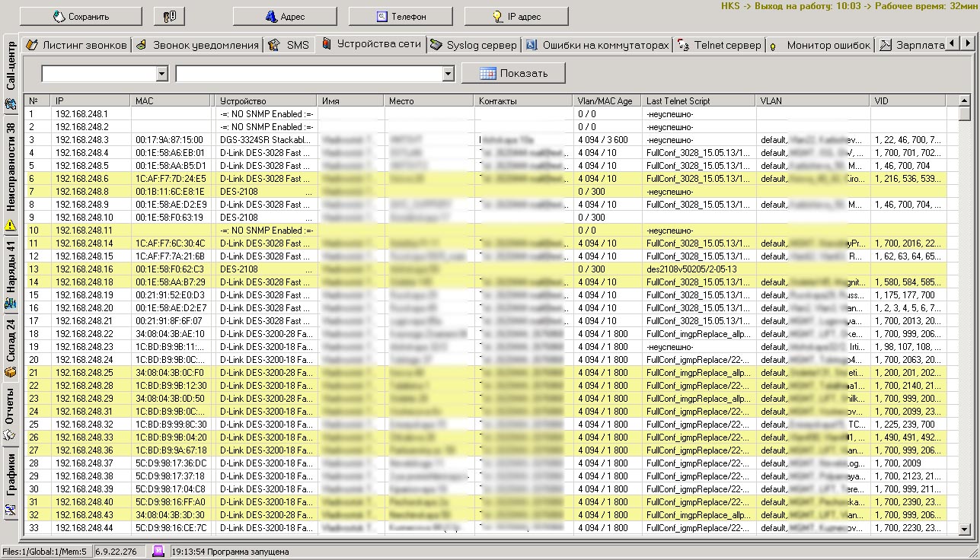
Task: Click the Контакты column header
Action: click(x=525, y=100)
